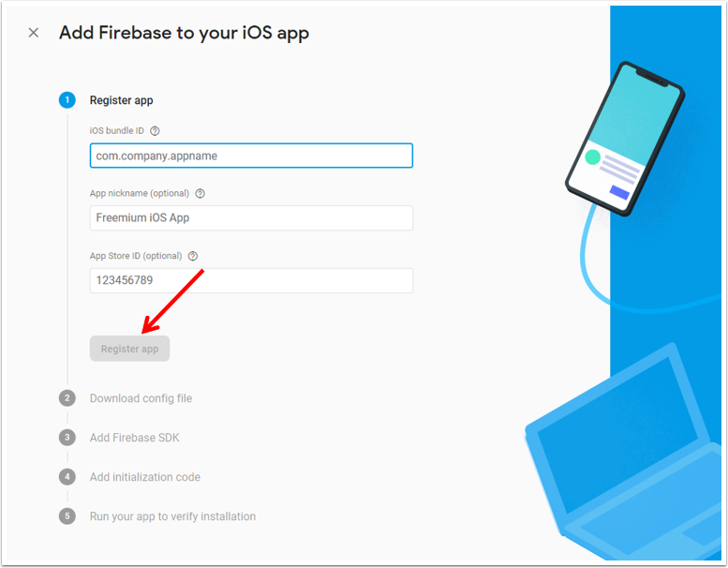Select the Register app step heading

pyautogui.click(x=121, y=100)
